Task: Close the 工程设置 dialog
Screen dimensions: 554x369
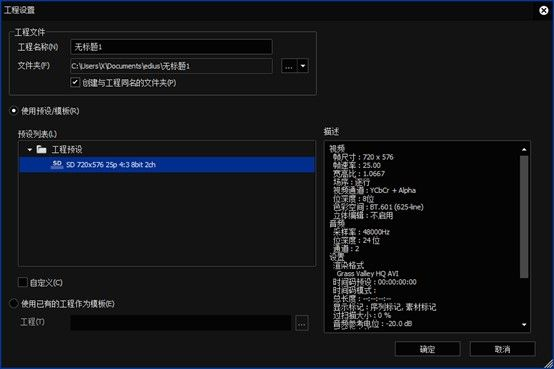Action: coord(544,11)
